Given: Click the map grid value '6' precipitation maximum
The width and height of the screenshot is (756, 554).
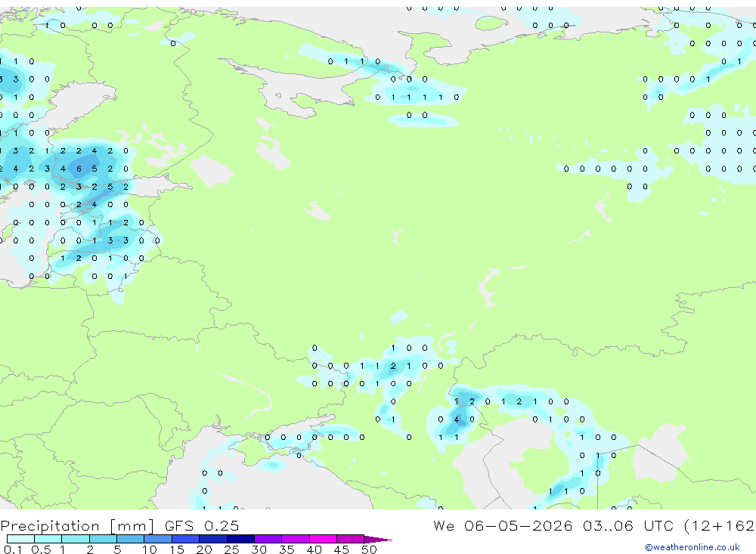Looking at the screenshot, I should (x=79, y=169).
